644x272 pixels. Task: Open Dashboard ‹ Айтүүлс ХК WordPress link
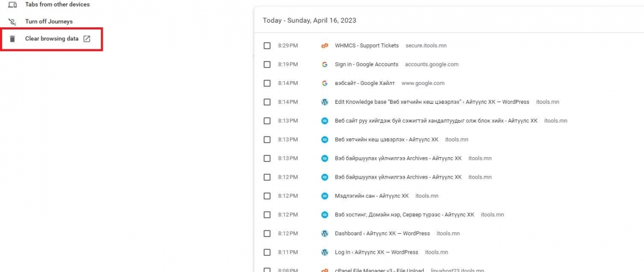click(383, 233)
